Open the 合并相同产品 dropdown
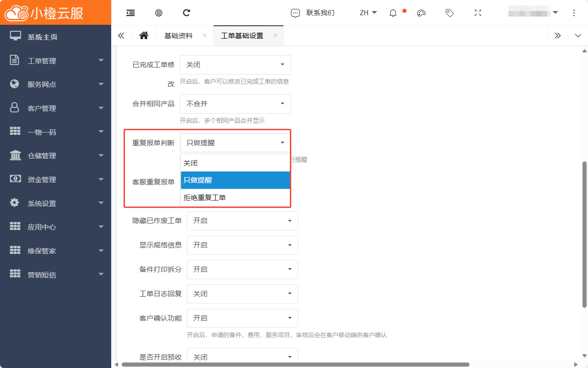588x368 pixels. (x=235, y=104)
